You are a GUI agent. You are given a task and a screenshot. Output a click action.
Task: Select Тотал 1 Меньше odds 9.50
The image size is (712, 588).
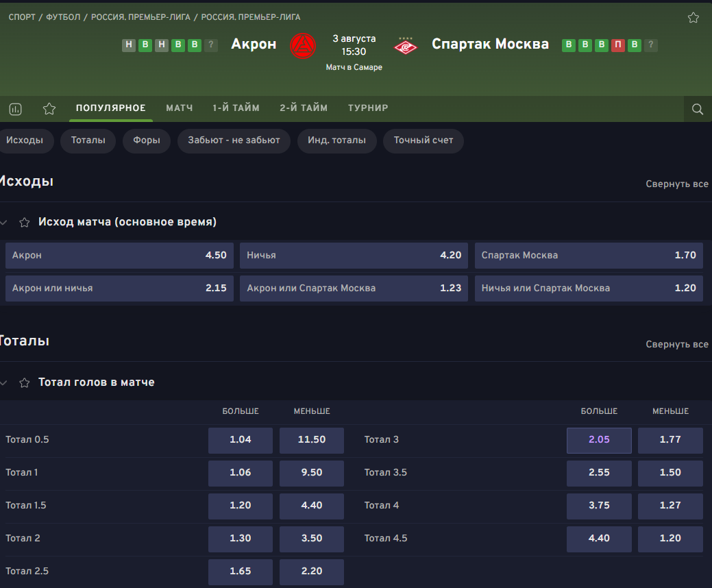pos(312,473)
